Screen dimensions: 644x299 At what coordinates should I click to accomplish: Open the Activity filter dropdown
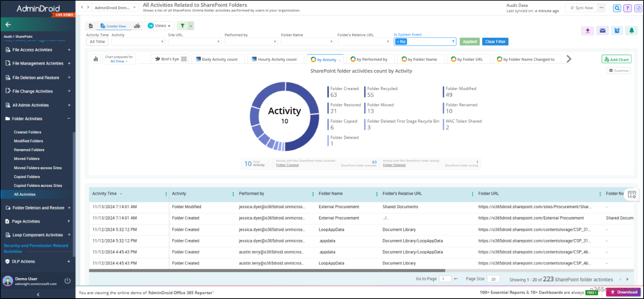138,42
